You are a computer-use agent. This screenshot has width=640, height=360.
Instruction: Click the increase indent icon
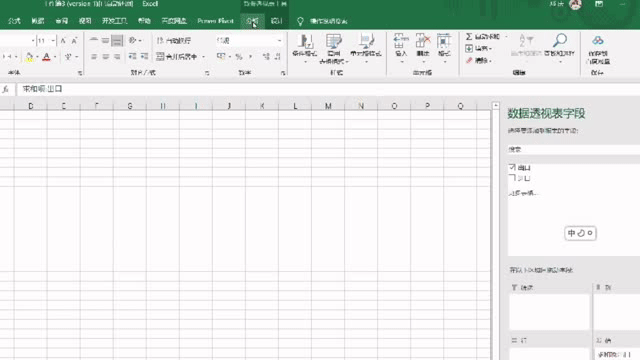tap(144, 56)
